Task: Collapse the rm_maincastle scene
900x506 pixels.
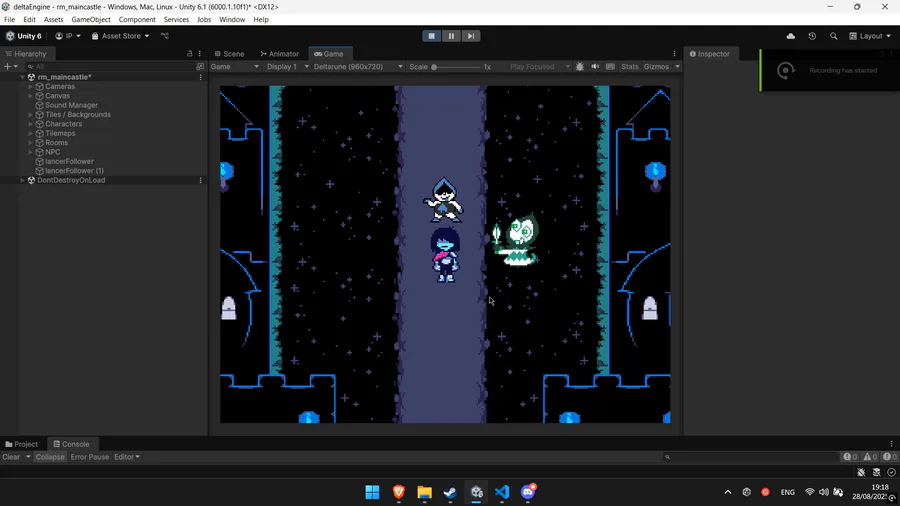Action: (x=22, y=77)
